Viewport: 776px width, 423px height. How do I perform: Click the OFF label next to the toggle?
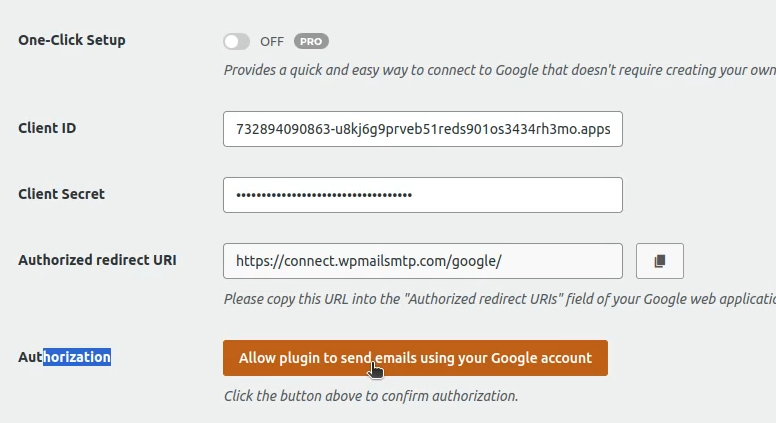click(272, 42)
